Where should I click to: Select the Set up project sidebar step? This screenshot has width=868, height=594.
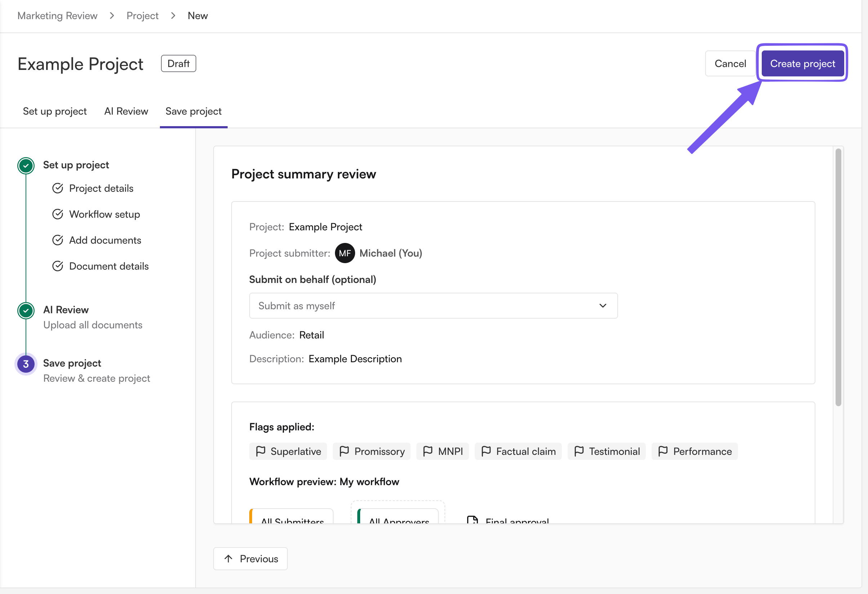tap(76, 165)
